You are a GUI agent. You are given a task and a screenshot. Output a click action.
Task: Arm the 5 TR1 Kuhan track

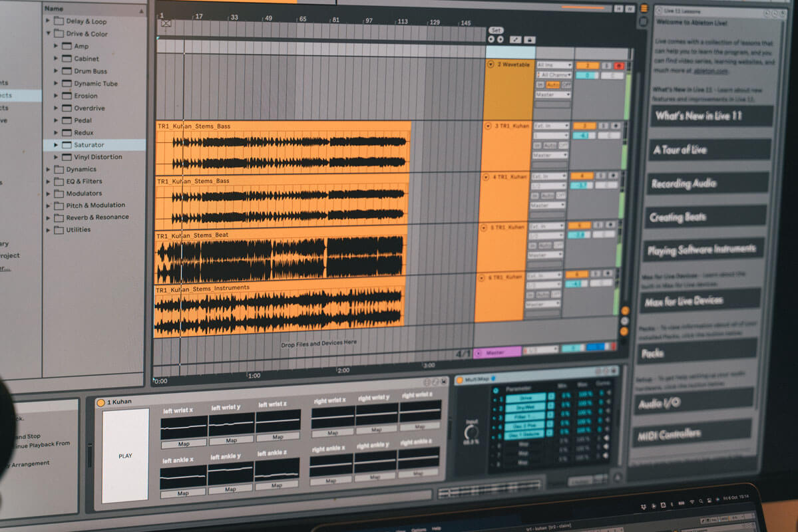click(x=610, y=225)
